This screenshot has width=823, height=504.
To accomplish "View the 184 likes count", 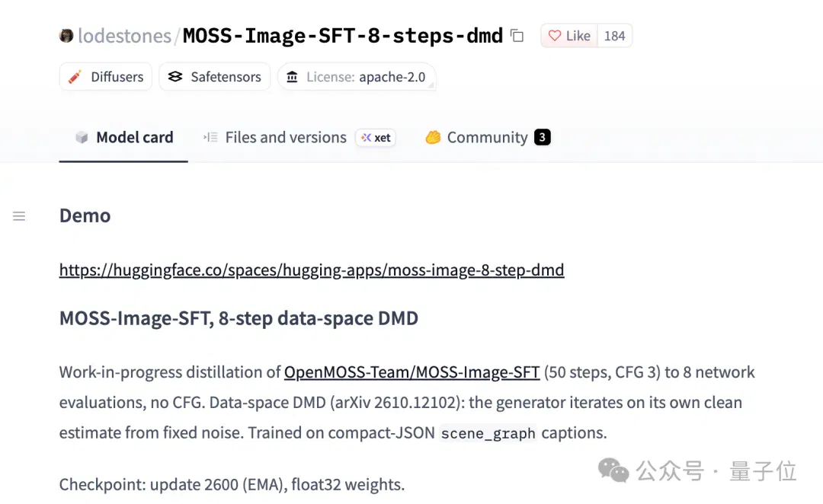I will [615, 36].
